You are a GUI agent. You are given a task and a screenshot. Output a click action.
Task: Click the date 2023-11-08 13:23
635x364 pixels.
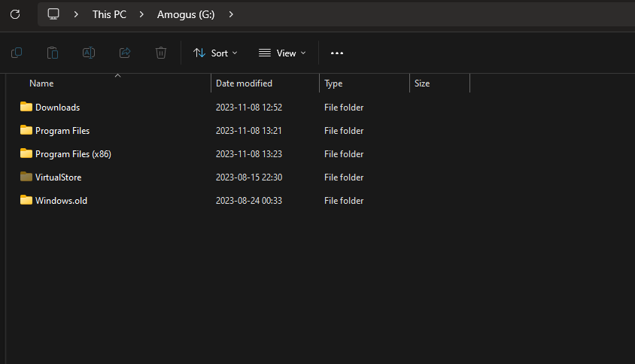click(248, 154)
